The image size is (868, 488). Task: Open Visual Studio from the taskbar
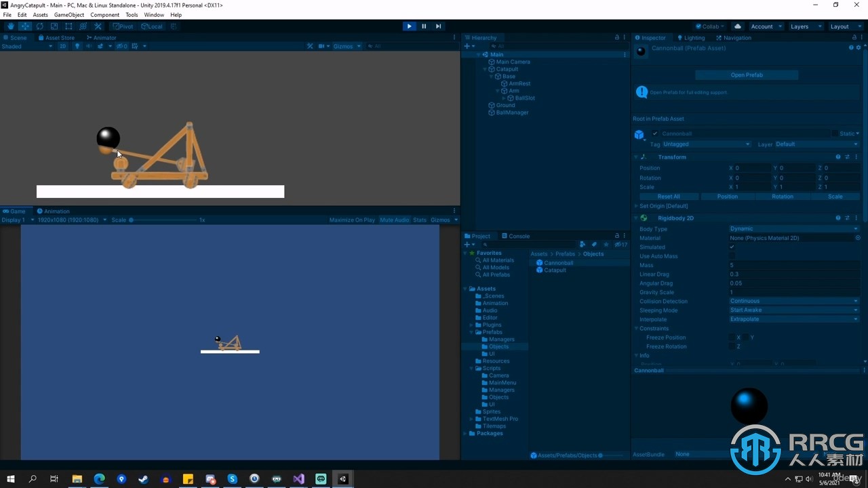(299, 479)
